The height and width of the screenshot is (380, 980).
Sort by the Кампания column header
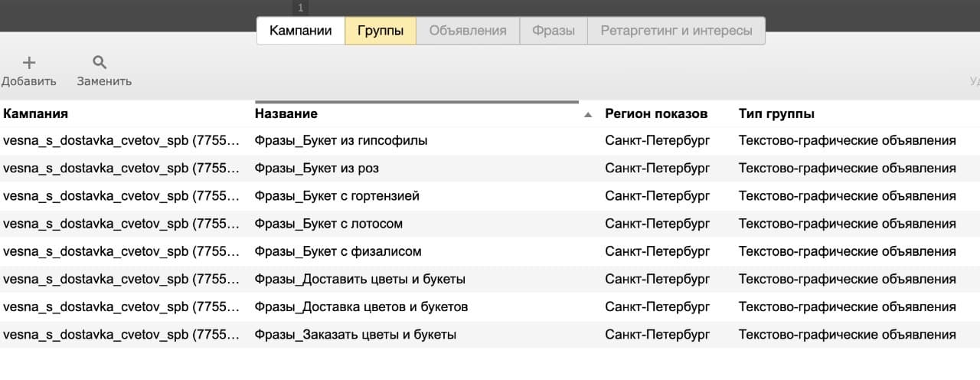pyautogui.click(x=36, y=113)
